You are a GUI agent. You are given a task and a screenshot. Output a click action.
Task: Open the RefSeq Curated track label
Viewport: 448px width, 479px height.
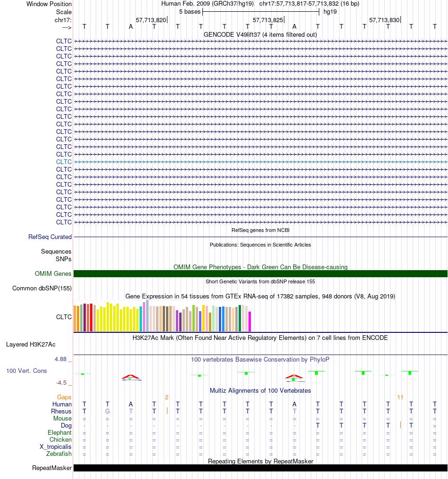click(50, 237)
